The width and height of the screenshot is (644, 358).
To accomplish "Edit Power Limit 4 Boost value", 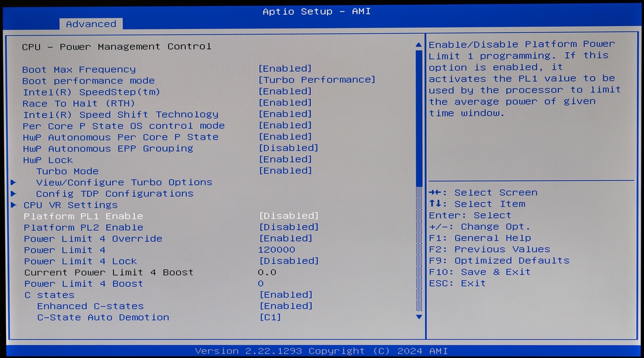I will click(x=261, y=284).
